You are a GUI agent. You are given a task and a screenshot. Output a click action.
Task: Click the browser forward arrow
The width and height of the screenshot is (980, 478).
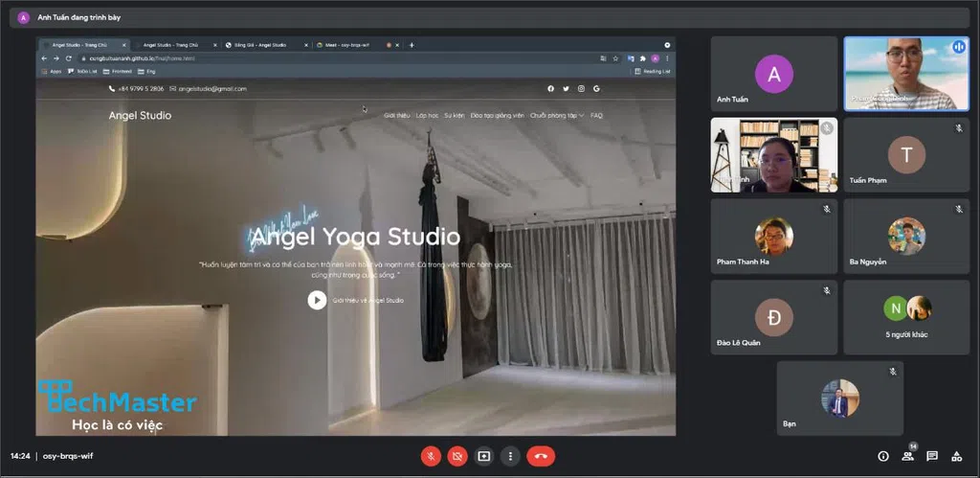56,58
